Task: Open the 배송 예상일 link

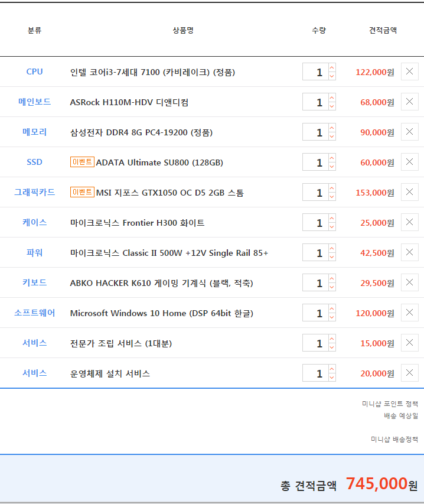Action: point(401,415)
